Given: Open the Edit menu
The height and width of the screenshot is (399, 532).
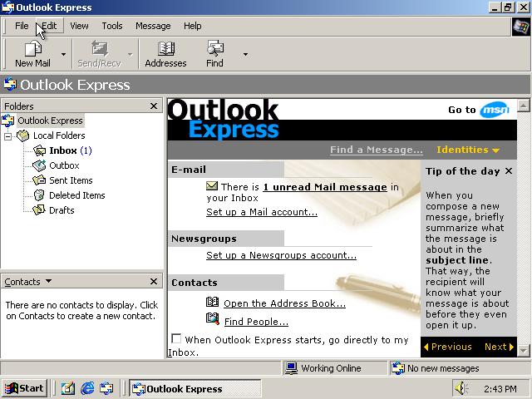Looking at the screenshot, I should click(x=49, y=26).
